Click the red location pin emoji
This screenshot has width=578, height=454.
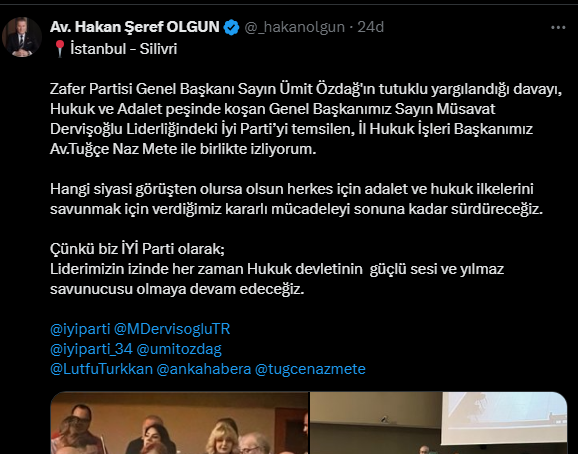click(x=59, y=49)
